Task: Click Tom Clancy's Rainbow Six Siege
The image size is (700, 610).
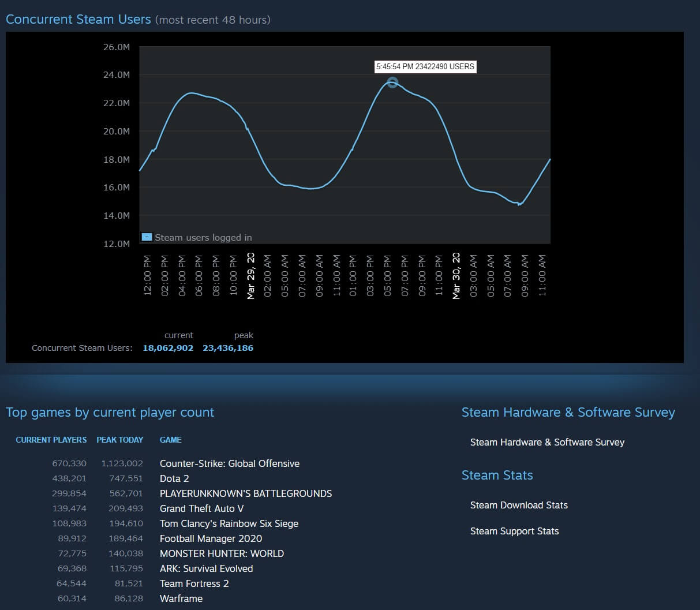Action: point(229,523)
